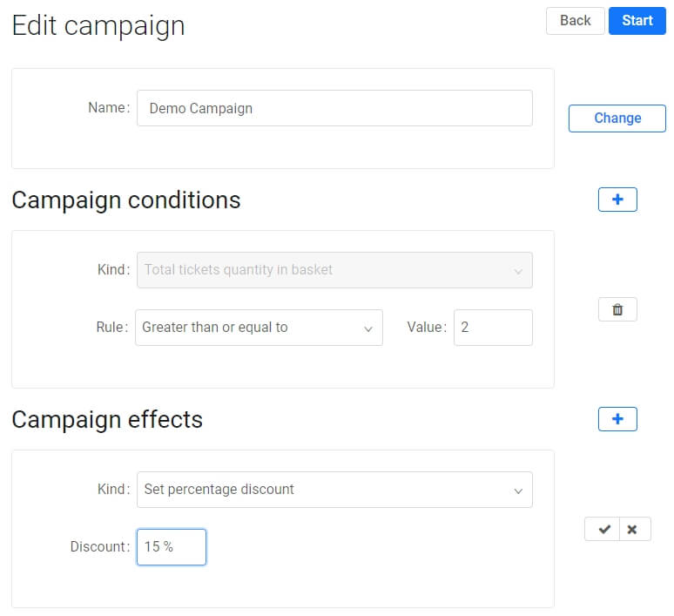674x616 pixels.
Task: Click the 'Rule:' label text
Action: click(112, 328)
